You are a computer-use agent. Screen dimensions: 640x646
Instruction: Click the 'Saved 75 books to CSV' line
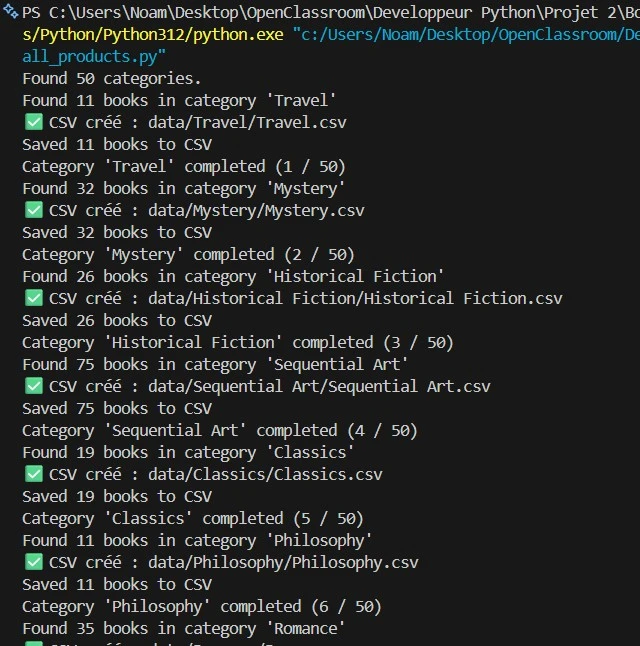pos(117,408)
